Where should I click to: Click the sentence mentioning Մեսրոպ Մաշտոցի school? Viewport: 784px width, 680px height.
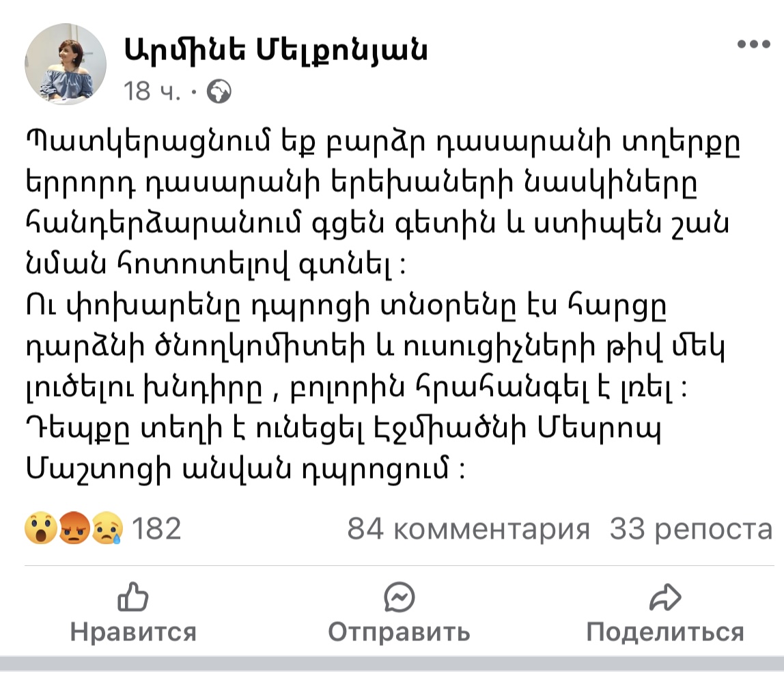click(x=345, y=448)
